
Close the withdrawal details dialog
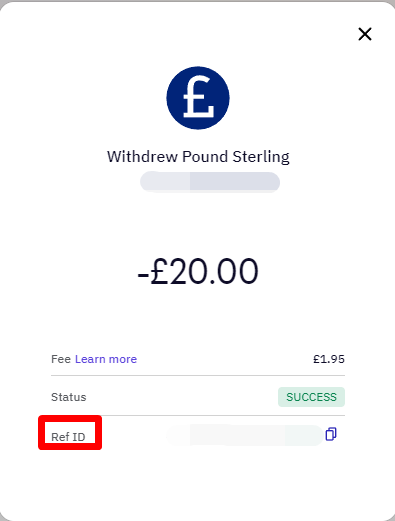coord(365,34)
